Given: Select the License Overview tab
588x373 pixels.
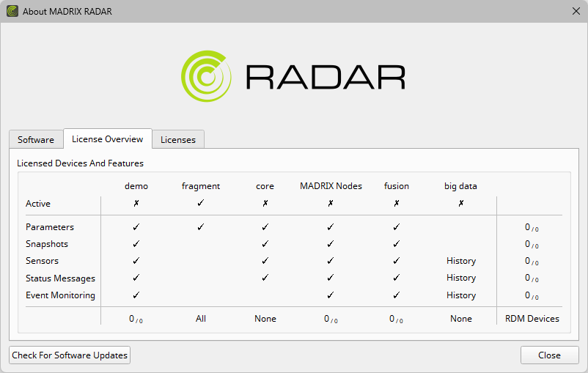Looking at the screenshot, I should 108,139.
